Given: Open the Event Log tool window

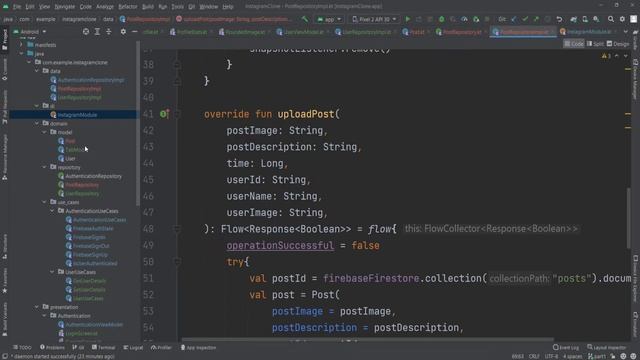Looking at the screenshot, I should coord(566,347).
